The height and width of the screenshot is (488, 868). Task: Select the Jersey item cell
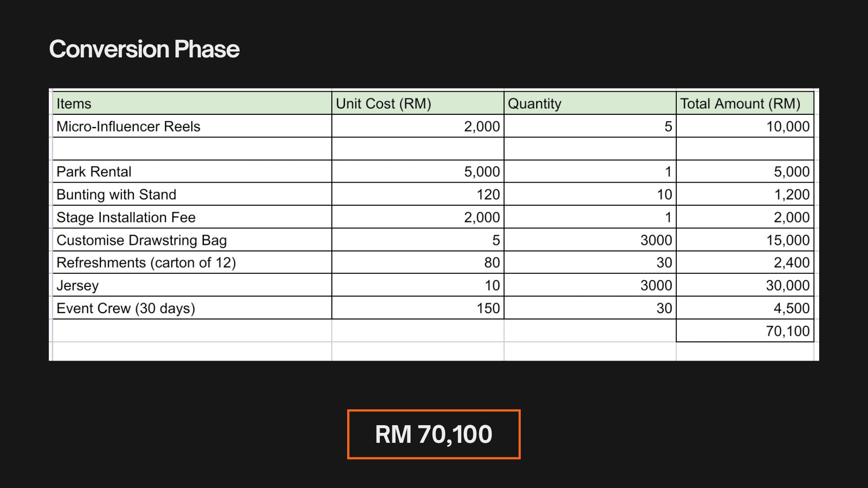pyautogui.click(x=192, y=285)
